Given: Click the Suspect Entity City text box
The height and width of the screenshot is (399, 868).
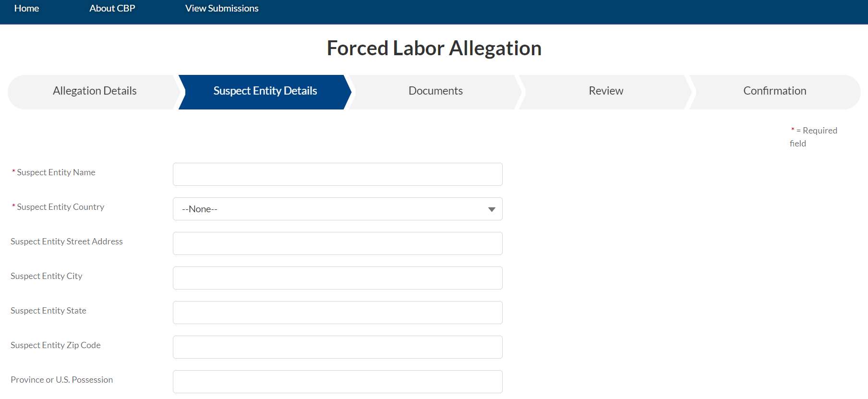Looking at the screenshot, I should pyautogui.click(x=338, y=278).
